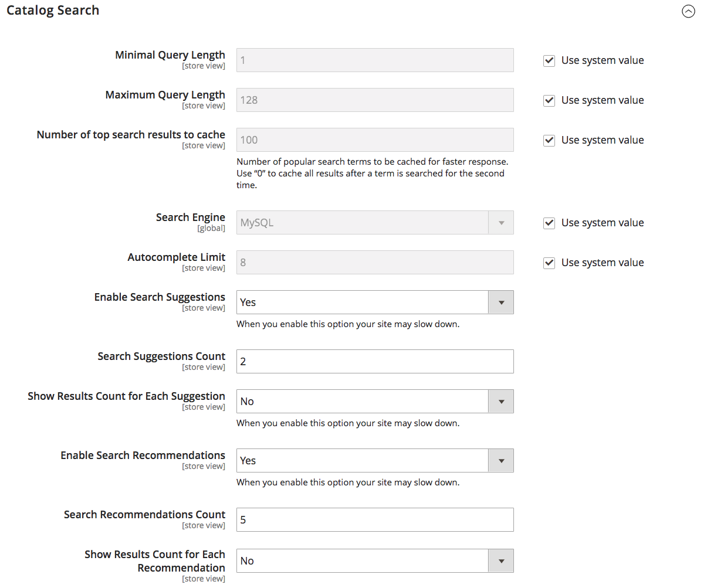Click the Maximum Query Length input field
The height and width of the screenshot is (588, 707).
375,100
